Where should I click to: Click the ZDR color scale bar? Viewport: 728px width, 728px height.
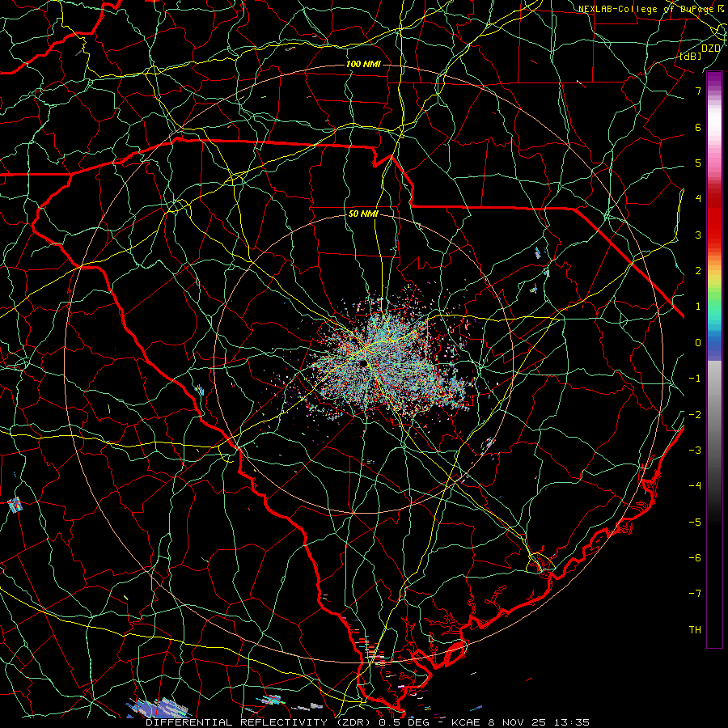click(714, 359)
